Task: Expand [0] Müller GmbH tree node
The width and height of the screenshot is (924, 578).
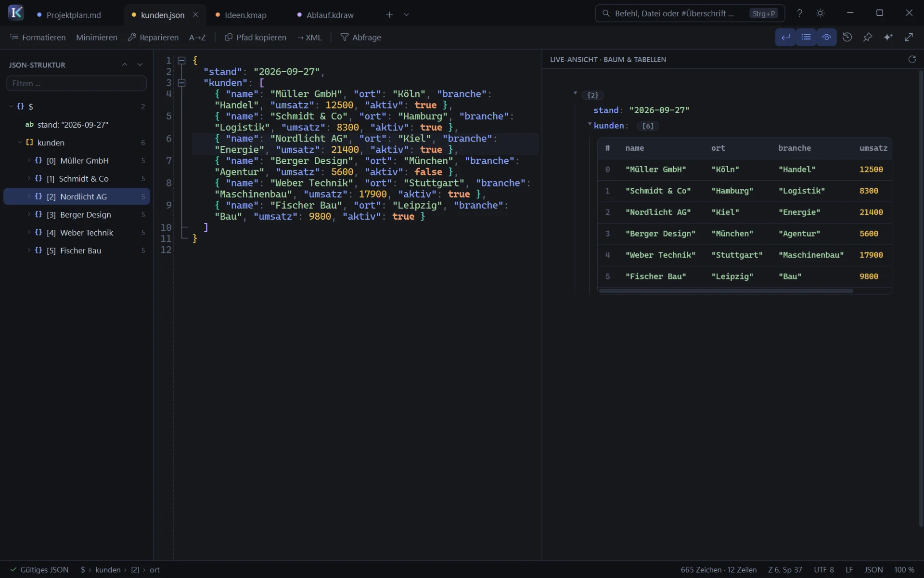Action: (x=29, y=160)
